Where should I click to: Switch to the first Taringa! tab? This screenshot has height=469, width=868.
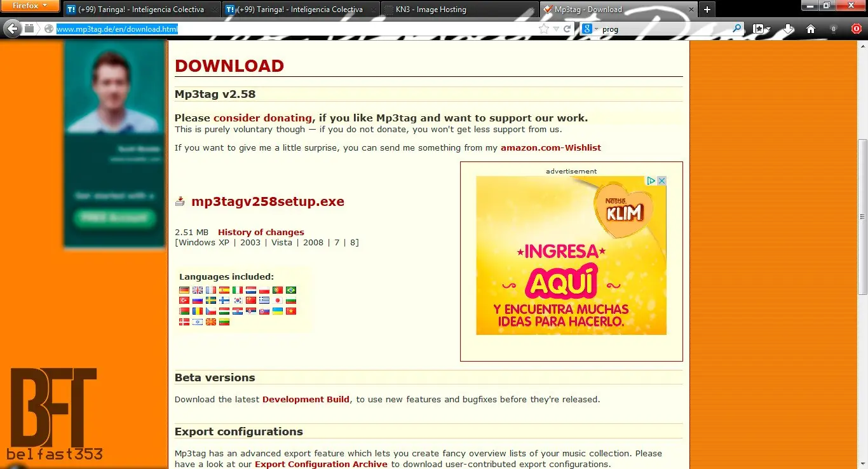click(141, 10)
